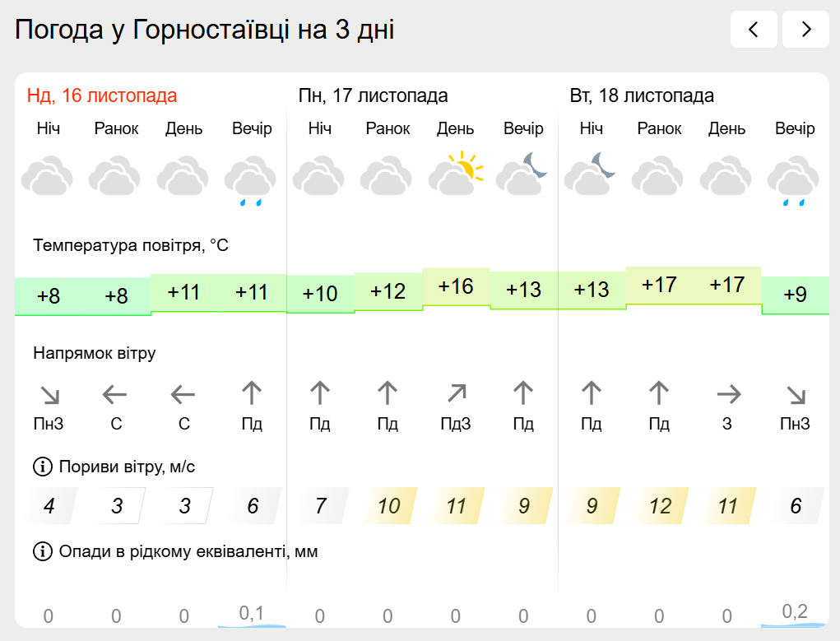The image size is (840, 641).
Task: Click the info icon beside wind gusts
Action: [42, 467]
